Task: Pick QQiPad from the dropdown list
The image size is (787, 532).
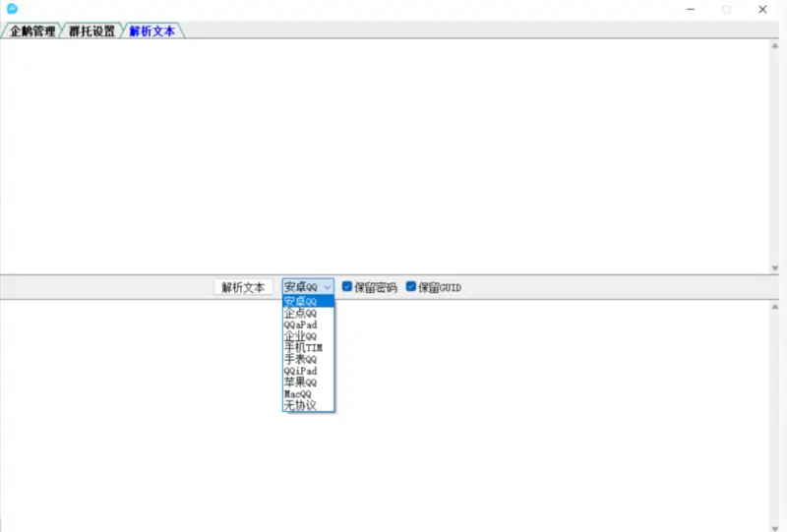Action: (x=307, y=371)
